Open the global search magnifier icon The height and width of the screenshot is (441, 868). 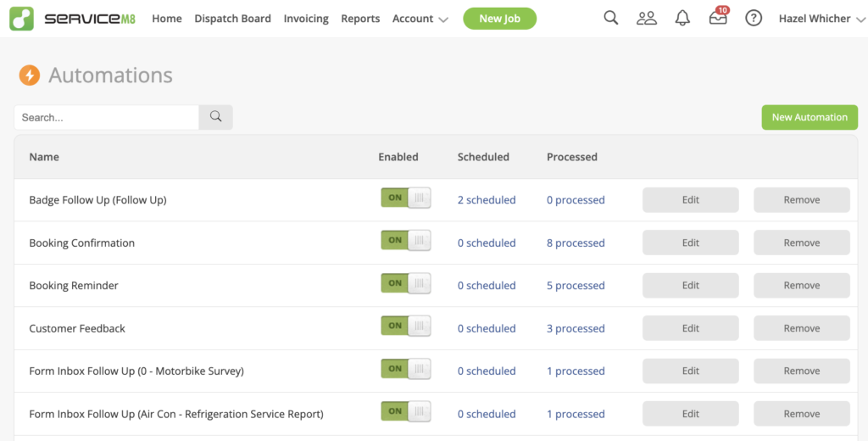coord(610,18)
